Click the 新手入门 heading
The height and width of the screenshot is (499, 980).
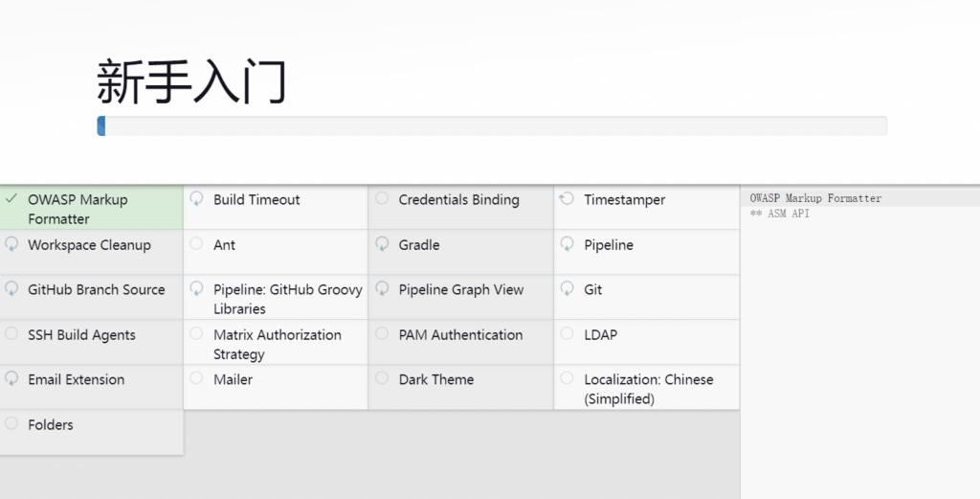pos(191,81)
